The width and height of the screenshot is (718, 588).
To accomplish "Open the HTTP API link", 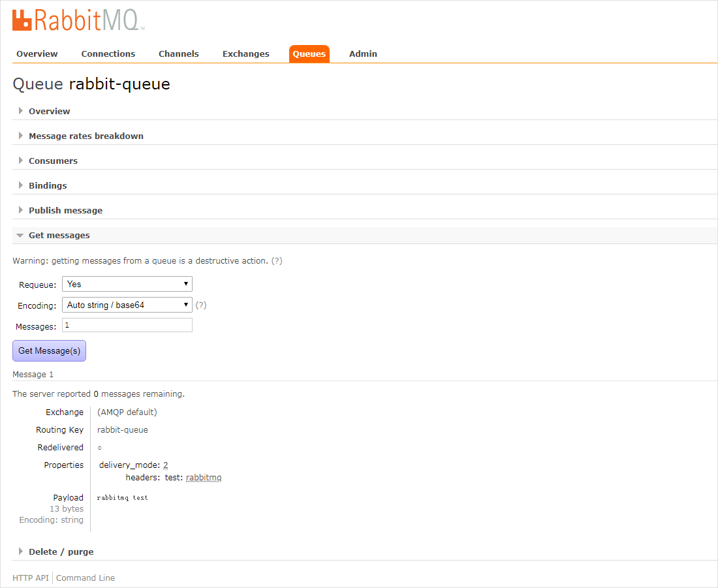I will [30, 578].
